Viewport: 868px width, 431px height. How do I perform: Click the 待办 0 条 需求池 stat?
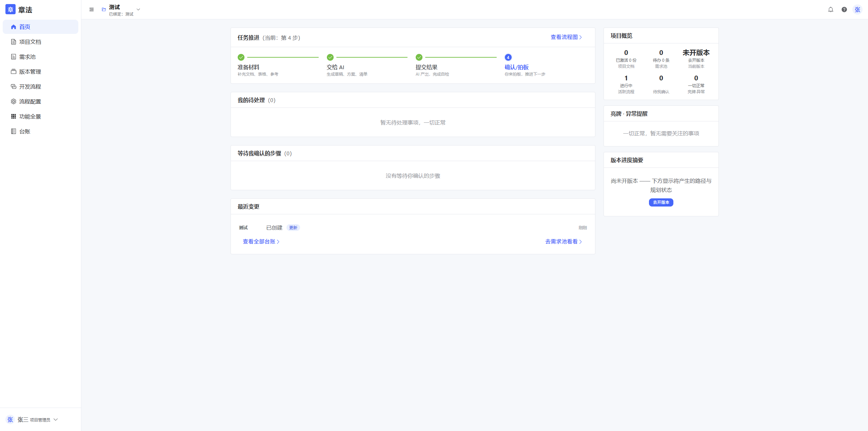[x=661, y=59]
